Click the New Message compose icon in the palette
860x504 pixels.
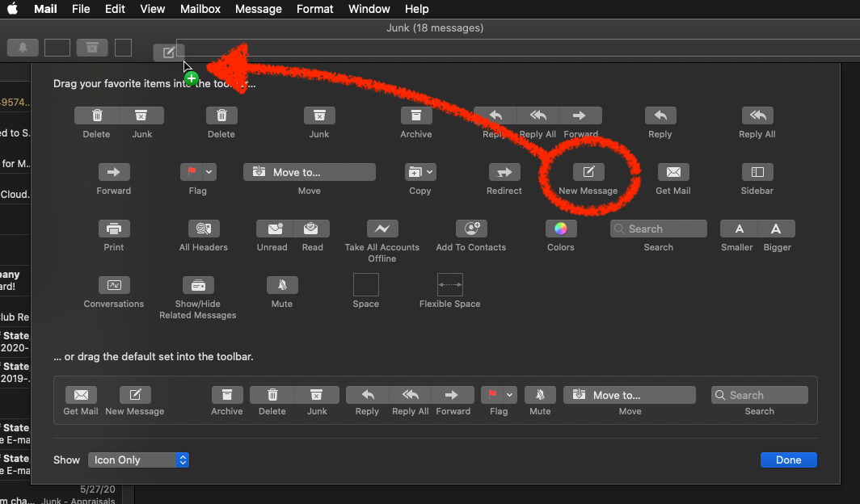click(588, 172)
